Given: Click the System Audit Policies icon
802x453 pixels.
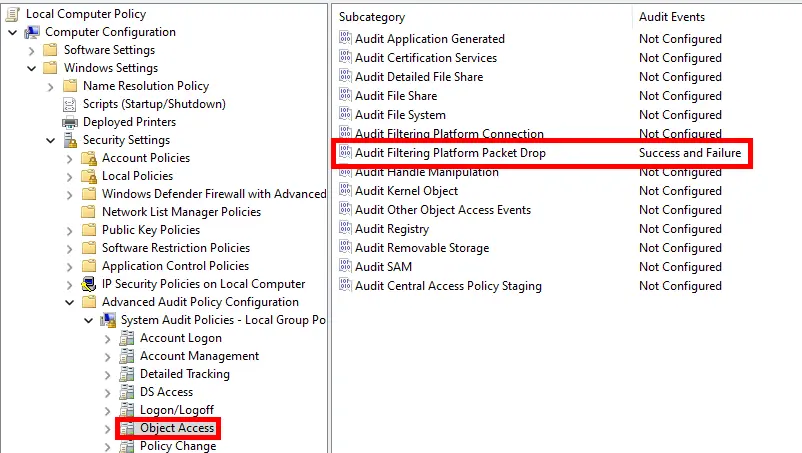Looking at the screenshot, I should point(108,320).
